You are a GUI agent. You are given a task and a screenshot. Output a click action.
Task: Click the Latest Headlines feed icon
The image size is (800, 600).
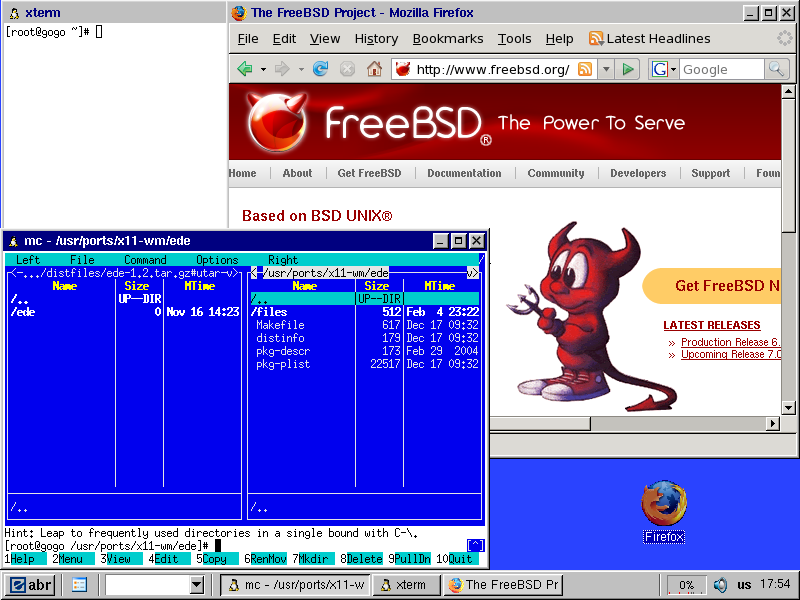tap(596, 38)
